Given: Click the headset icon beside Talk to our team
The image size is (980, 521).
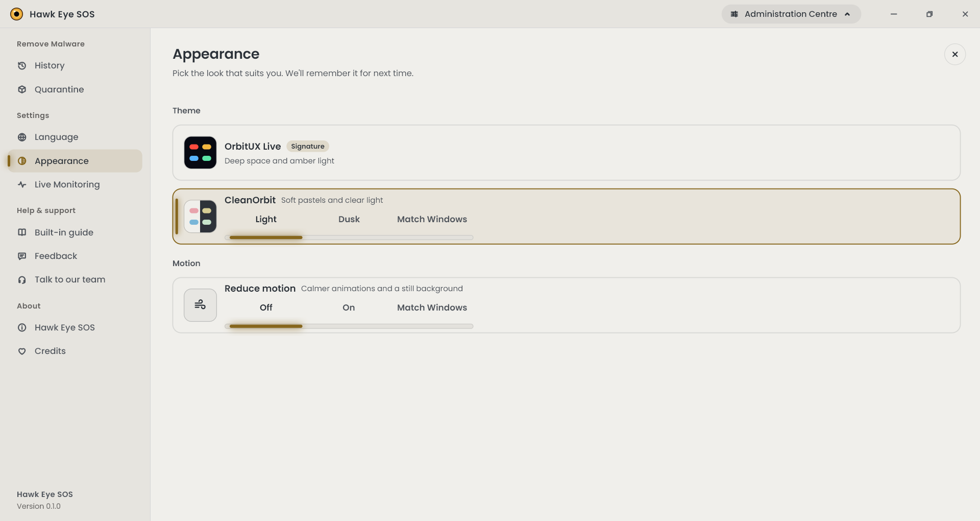Looking at the screenshot, I should tap(22, 279).
